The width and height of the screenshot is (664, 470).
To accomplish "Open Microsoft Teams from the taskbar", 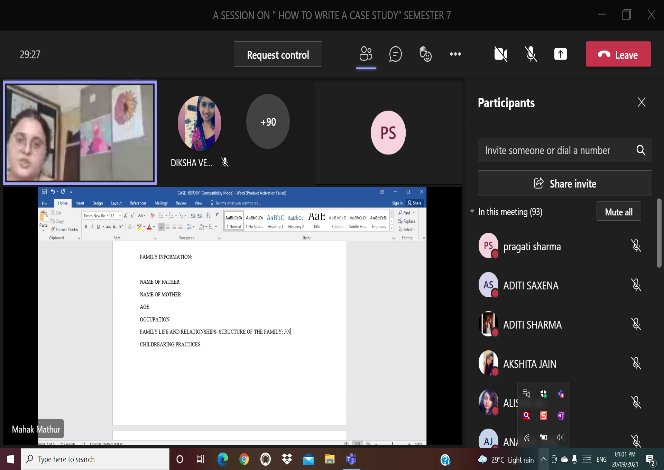I will (351, 459).
